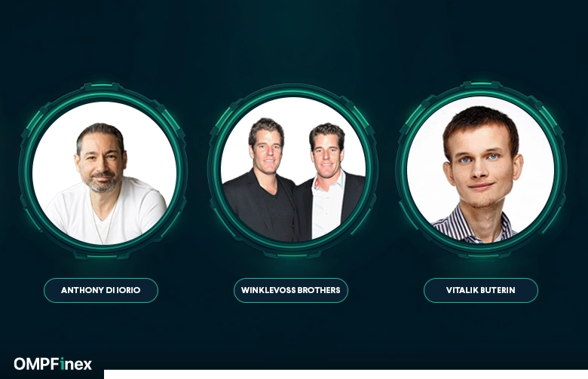Click the white bar along the bottom edge

click(x=346, y=374)
